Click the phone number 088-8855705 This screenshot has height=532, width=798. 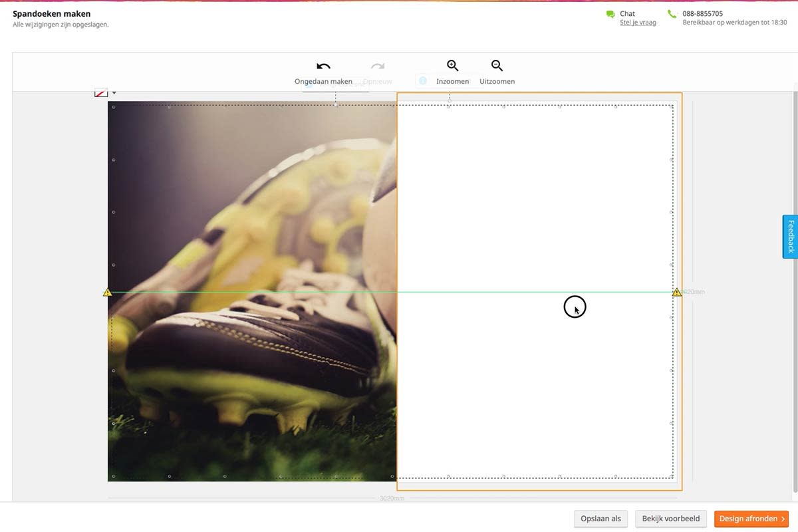pos(702,13)
